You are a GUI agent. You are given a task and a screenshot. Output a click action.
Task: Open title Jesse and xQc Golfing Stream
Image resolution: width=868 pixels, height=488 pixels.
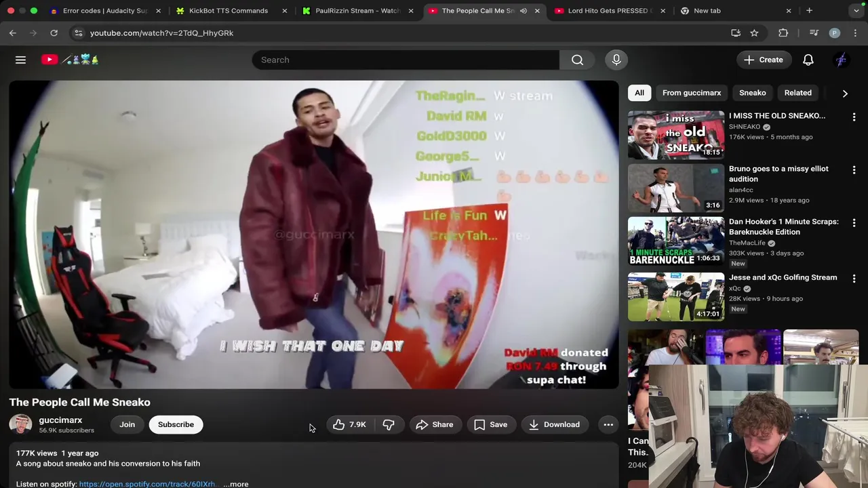[x=783, y=277]
